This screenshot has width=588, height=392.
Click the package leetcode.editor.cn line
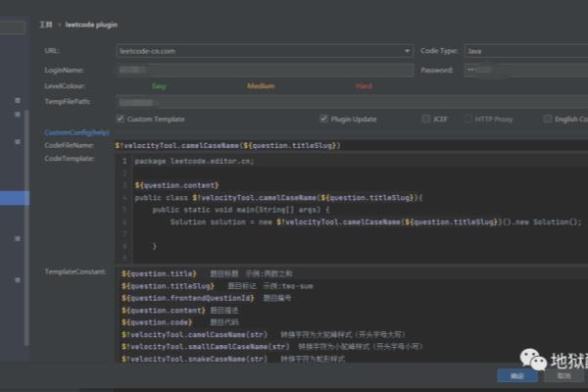pos(194,162)
